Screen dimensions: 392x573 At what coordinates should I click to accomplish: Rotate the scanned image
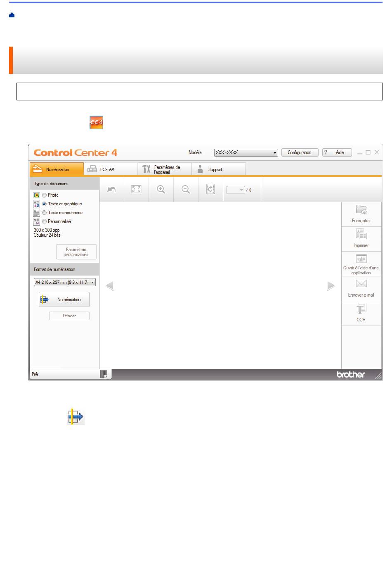point(210,190)
